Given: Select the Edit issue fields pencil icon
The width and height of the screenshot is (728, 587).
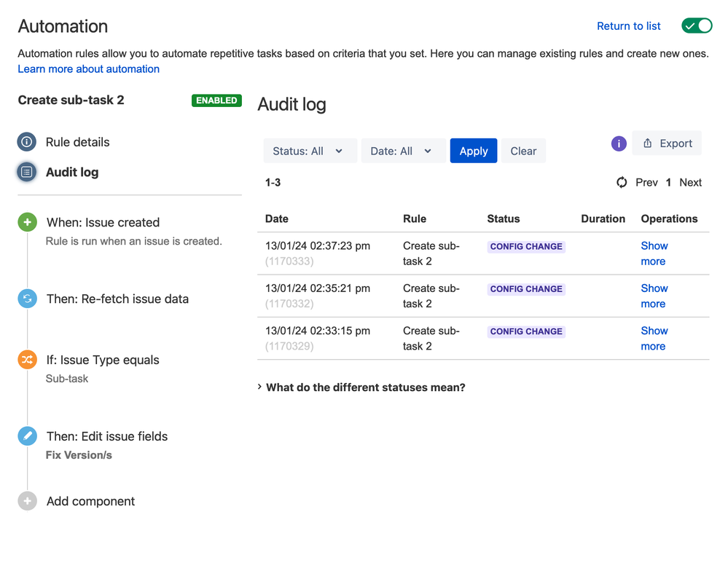Looking at the screenshot, I should click(28, 436).
